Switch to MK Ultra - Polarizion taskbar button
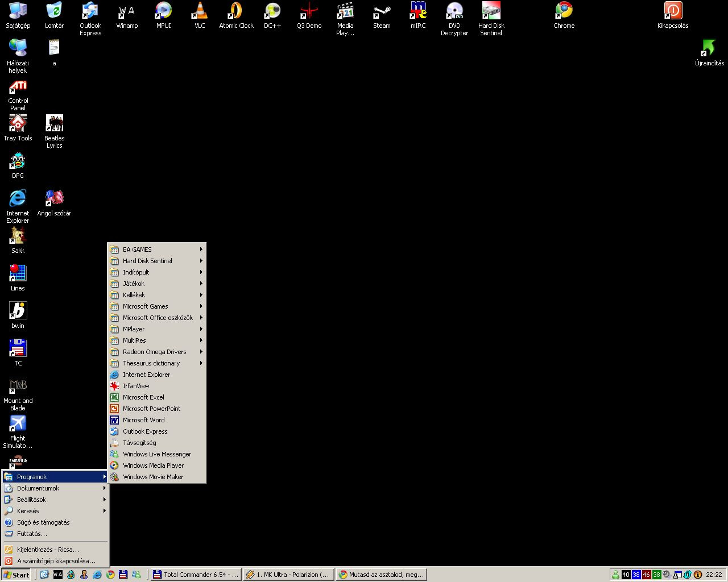 288,575
